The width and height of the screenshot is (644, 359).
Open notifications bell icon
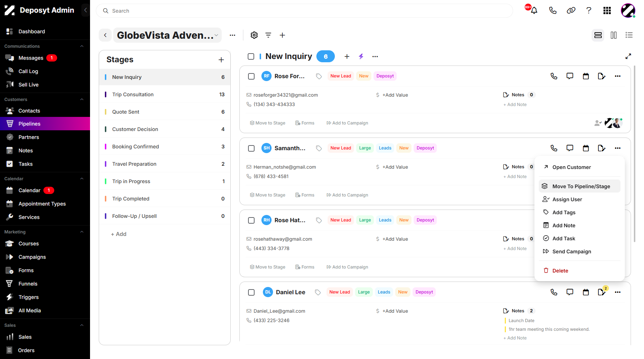[534, 10]
